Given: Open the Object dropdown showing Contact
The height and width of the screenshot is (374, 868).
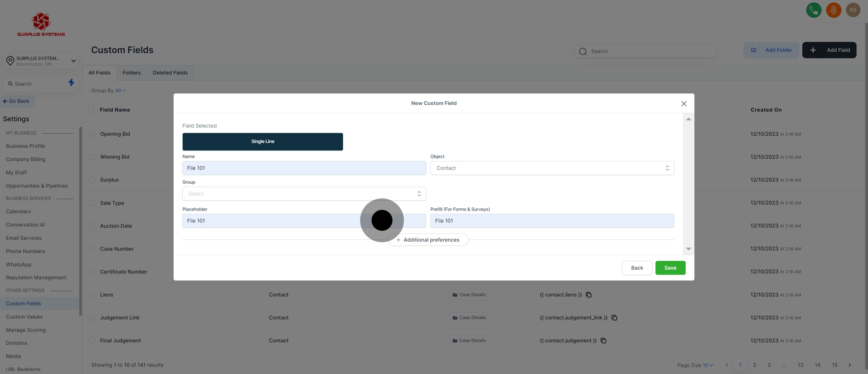Looking at the screenshot, I should (552, 168).
